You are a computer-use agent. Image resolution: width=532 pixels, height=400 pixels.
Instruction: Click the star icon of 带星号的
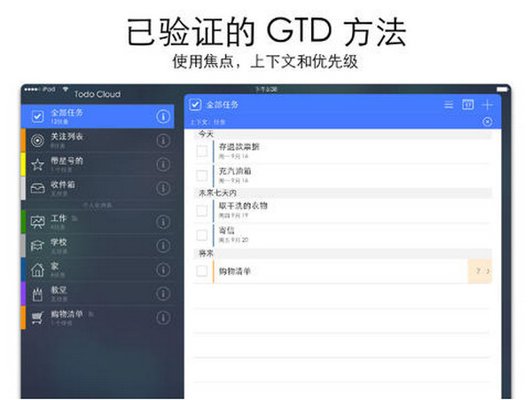tap(37, 165)
